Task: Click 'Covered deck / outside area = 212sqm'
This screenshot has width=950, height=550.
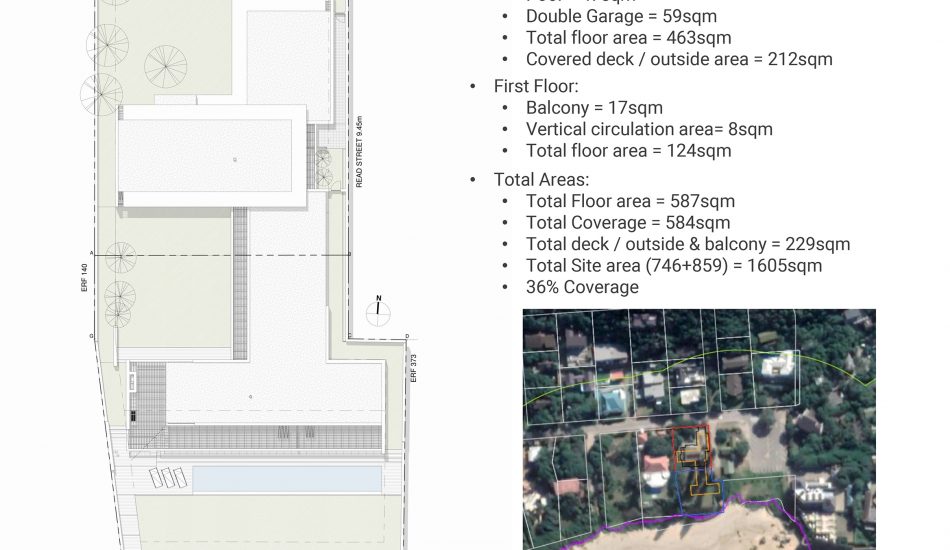Action: tap(679, 59)
